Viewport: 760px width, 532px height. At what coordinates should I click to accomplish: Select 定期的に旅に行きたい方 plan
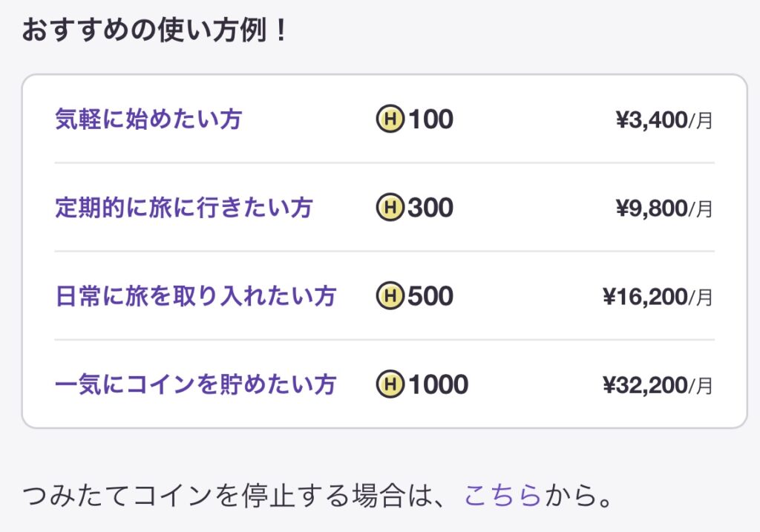pyautogui.click(x=183, y=207)
